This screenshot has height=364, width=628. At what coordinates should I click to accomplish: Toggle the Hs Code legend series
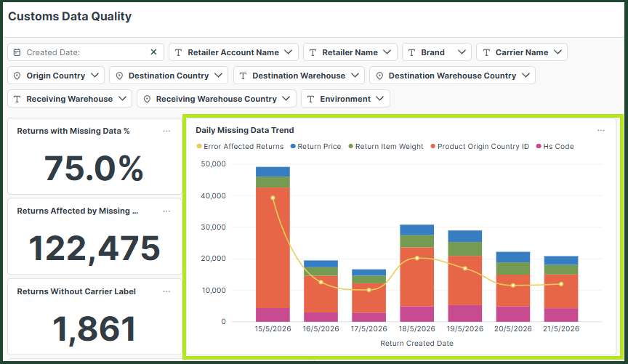pyautogui.click(x=555, y=147)
